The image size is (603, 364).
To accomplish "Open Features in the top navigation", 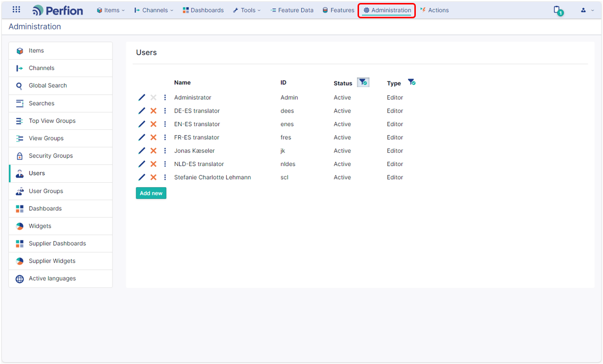I will point(338,10).
